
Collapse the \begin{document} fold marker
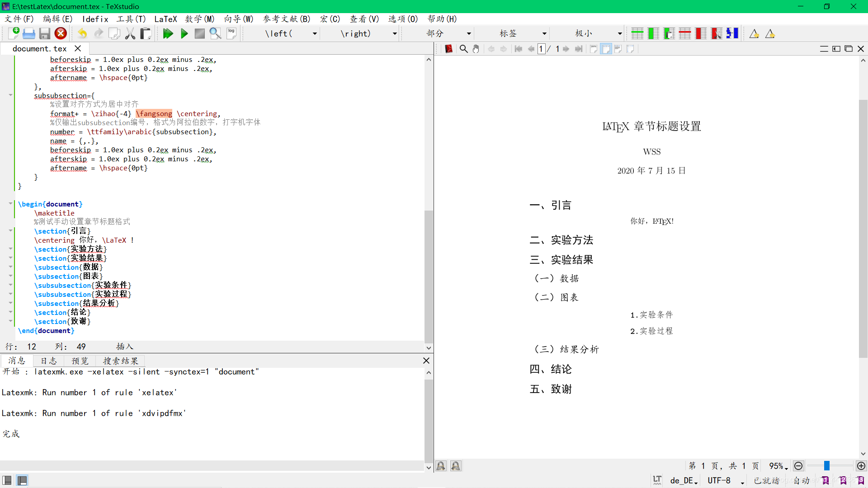(10, 204)
